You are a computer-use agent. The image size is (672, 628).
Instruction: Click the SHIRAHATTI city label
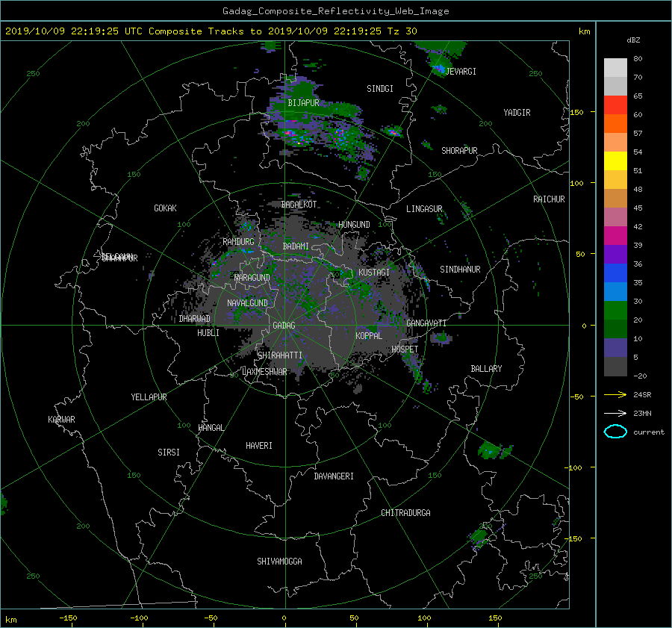[280, 355]
